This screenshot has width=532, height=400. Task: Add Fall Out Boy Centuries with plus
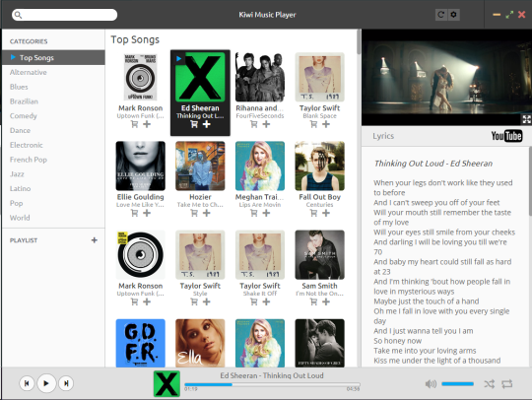pyautogui.click(x=326, y=213)
